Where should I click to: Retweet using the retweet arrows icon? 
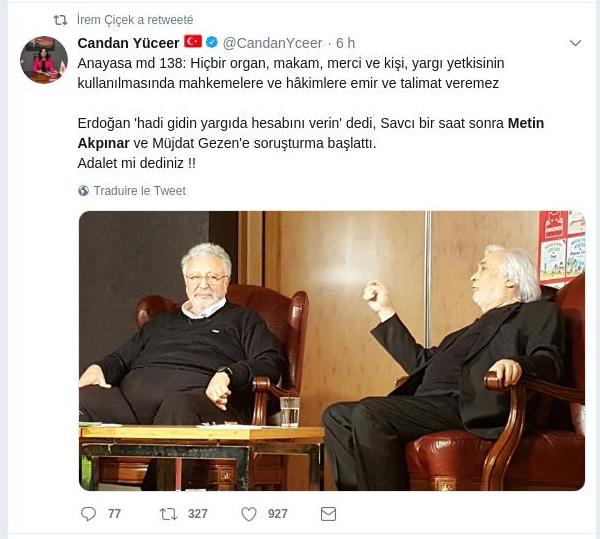click(x=168, y=514)
